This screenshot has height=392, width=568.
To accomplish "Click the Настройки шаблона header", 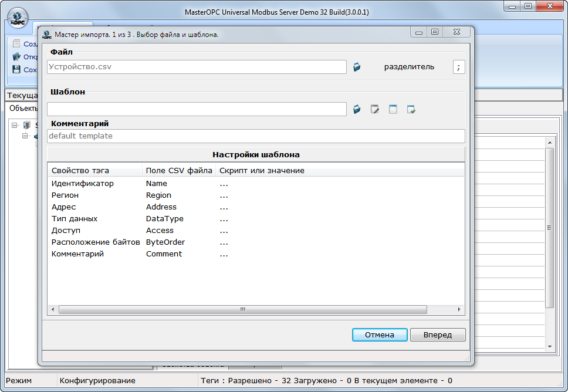I will [256, 155].
